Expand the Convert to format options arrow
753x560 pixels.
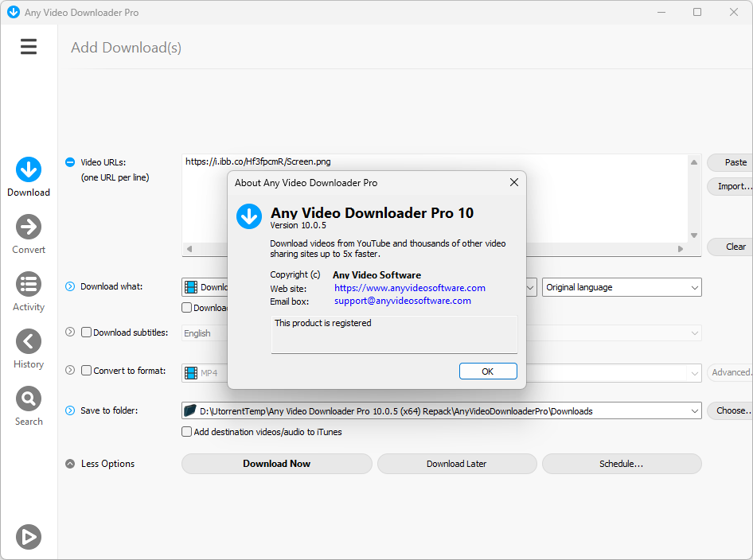click(x=70, y=370)
